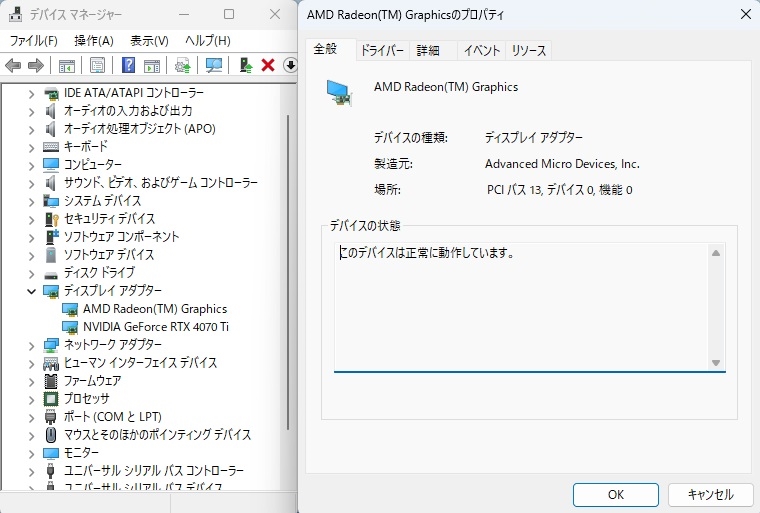
Task: Click the show/hide console tree icon
Action: point(66,65)
